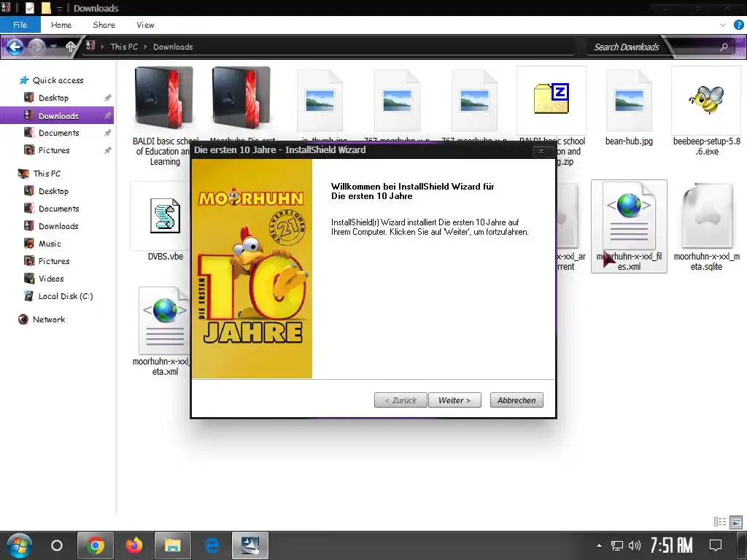Viewport: 747px width, 560px height.
Task: Launch Microsoft Edge from the taskbar
Action: tap(212, 545)
